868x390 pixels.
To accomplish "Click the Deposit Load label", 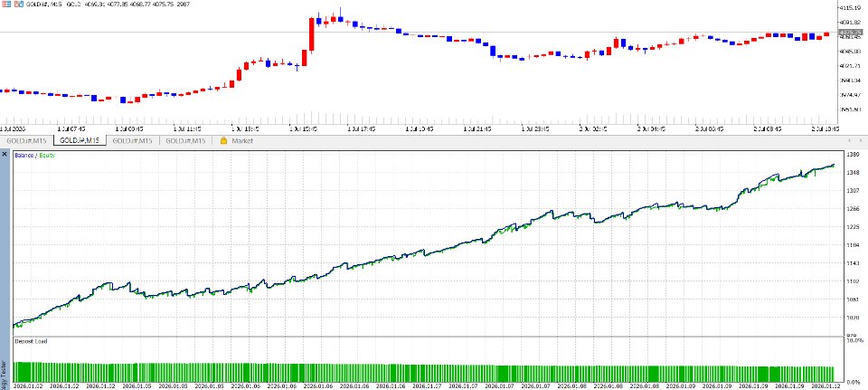I will pos(31,341).
